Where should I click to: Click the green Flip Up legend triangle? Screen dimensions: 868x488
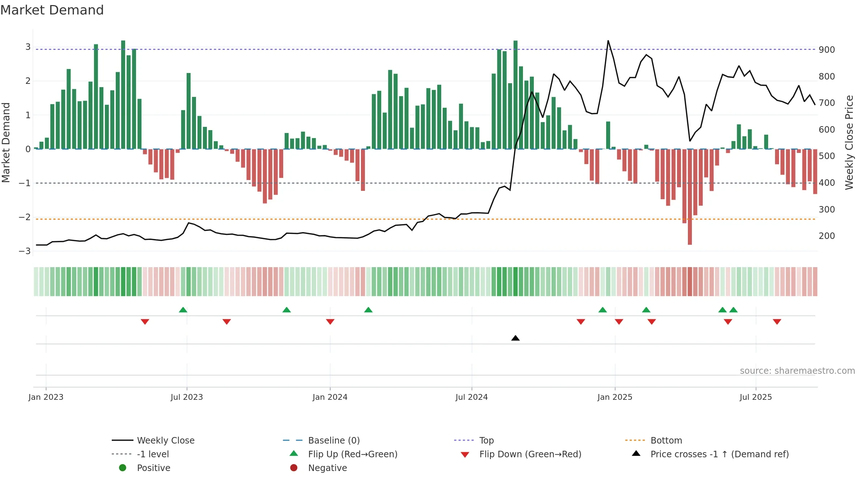(x=294, y=453)
